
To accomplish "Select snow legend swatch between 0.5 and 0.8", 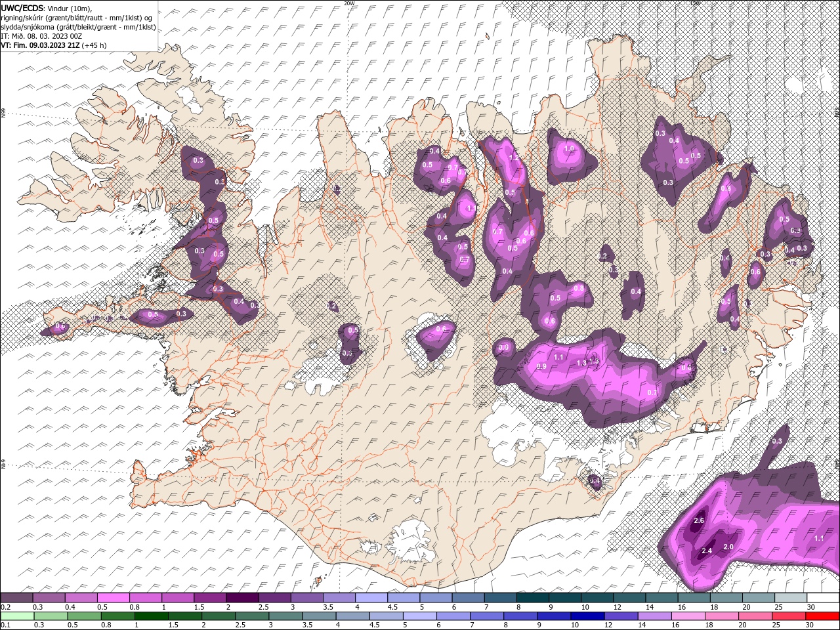I will 113,598.
